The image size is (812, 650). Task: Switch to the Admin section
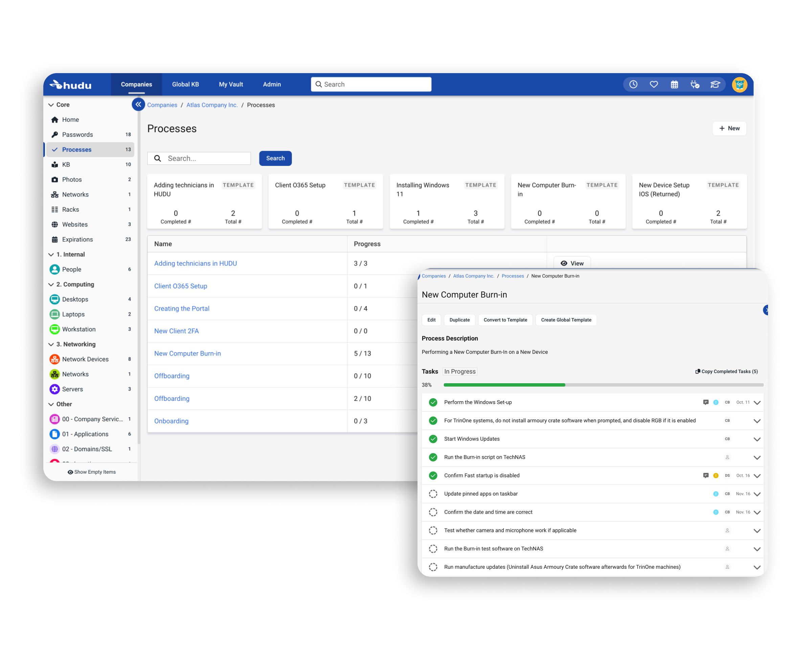(x=272, y=84)
